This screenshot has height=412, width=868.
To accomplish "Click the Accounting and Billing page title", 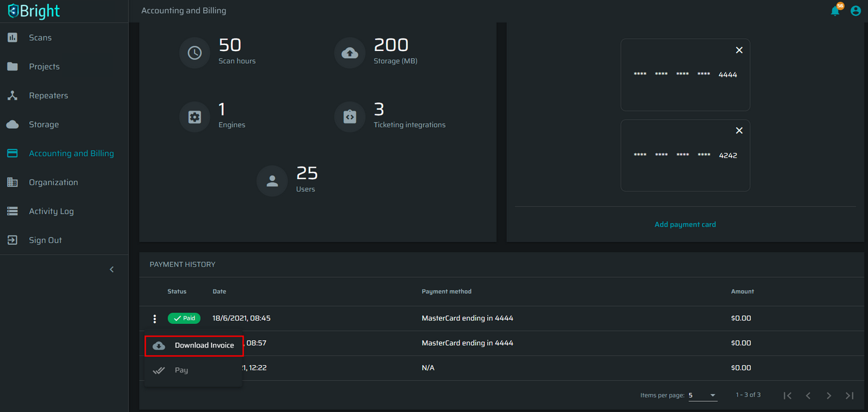I will point(184,10).
